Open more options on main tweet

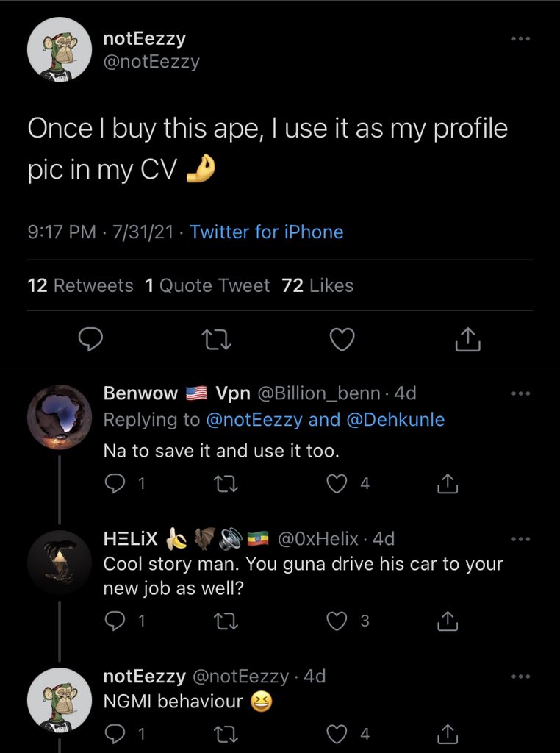(520, 38)
